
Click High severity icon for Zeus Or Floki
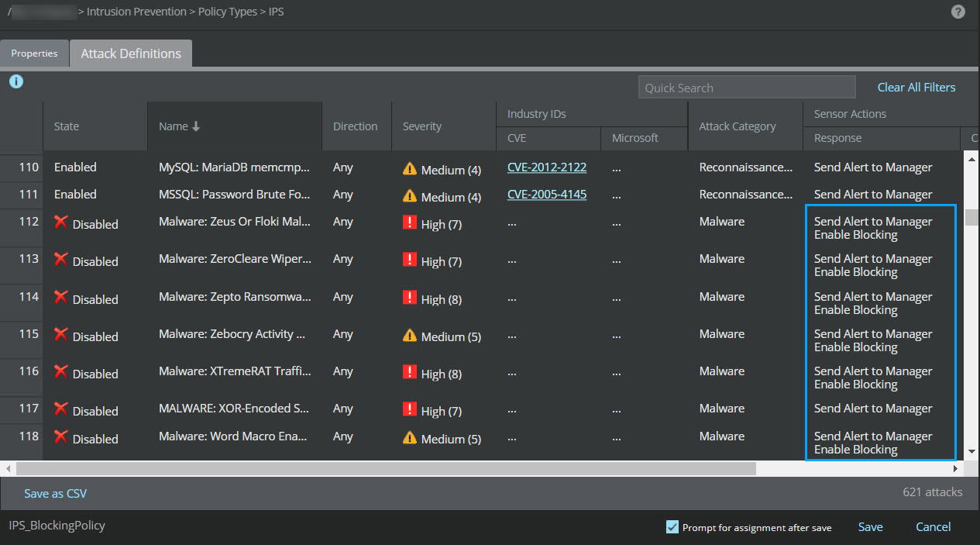pos(410,223)
